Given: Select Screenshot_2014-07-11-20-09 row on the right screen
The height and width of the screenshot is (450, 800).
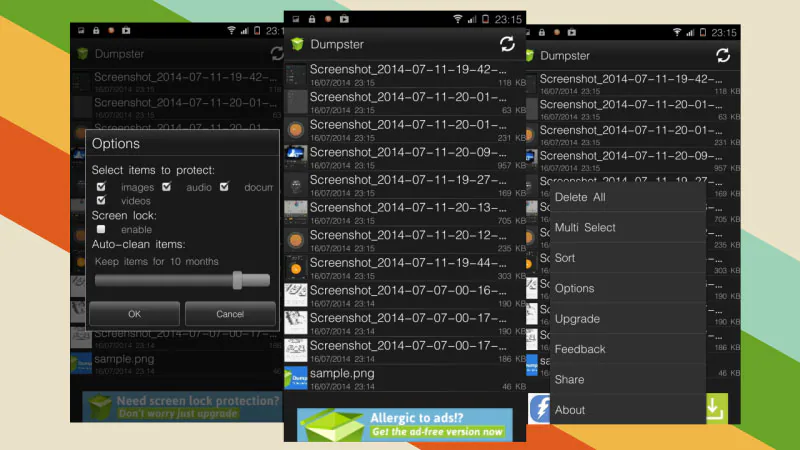Looking at the screenshot, I should click(x=633, y=161).
